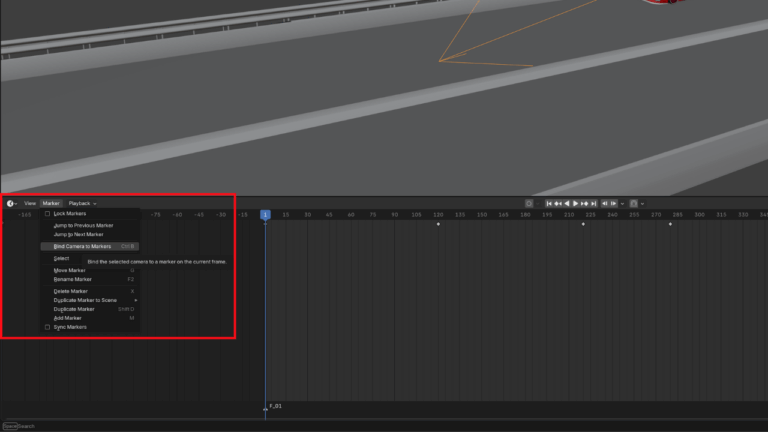This screenshot has width=768, height=432.
Task: Choose Rename Marker
Action: tap(90, 279)
